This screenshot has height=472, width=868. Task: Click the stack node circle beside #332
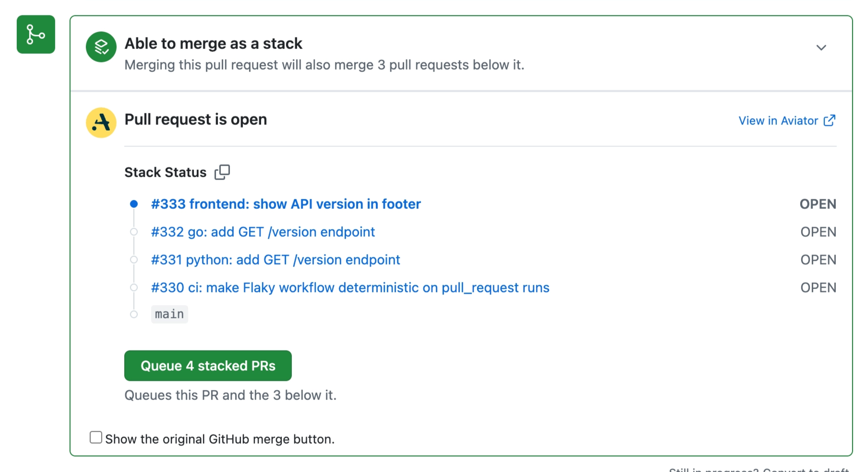(x=134, y=232)
